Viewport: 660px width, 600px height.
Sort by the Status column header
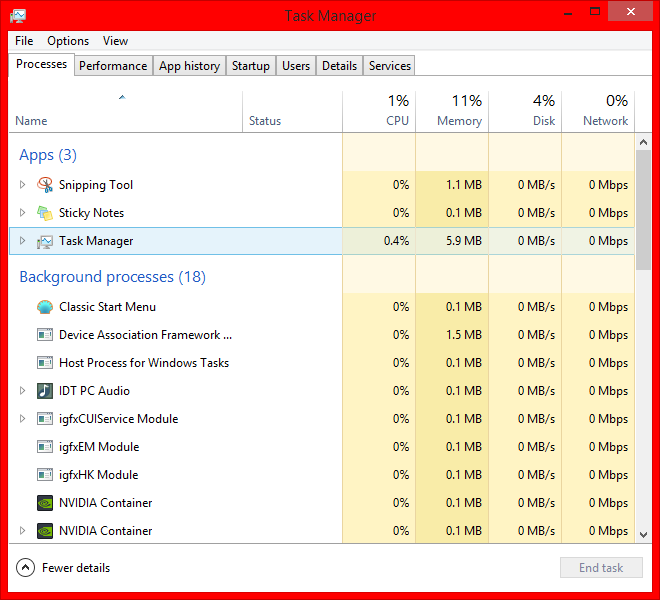[x=293, y=112]
